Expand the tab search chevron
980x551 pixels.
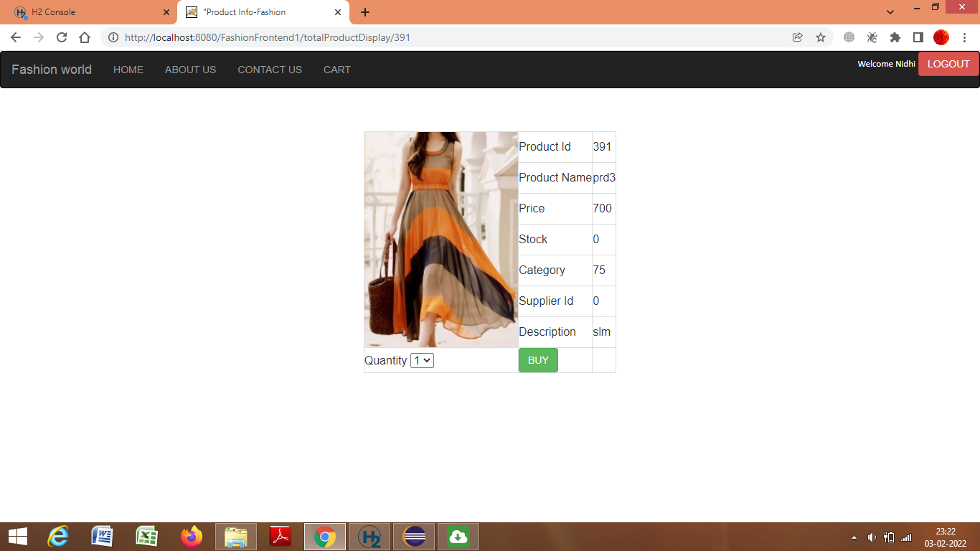890,12
